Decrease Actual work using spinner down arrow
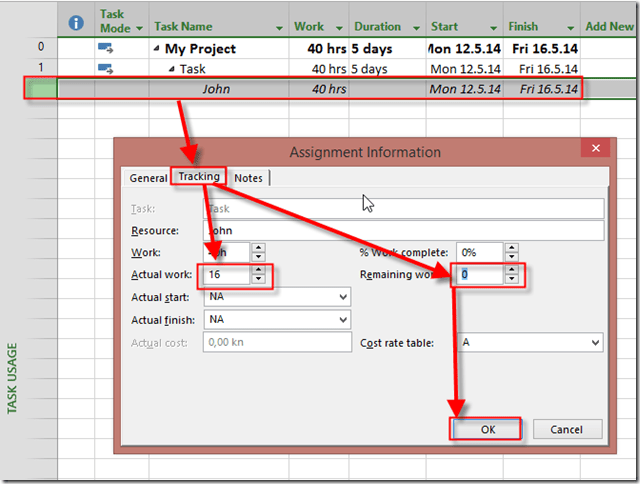The image size is (640, 484). (x=258, y=279)
